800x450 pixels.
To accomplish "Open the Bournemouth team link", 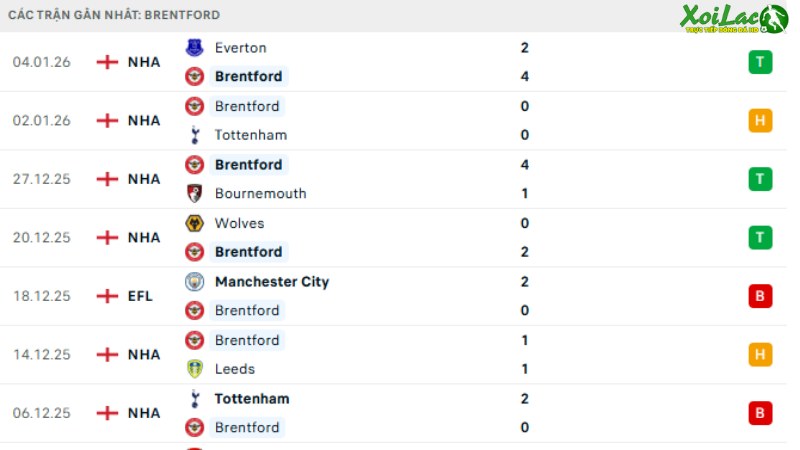I will [x=260, y=193].
